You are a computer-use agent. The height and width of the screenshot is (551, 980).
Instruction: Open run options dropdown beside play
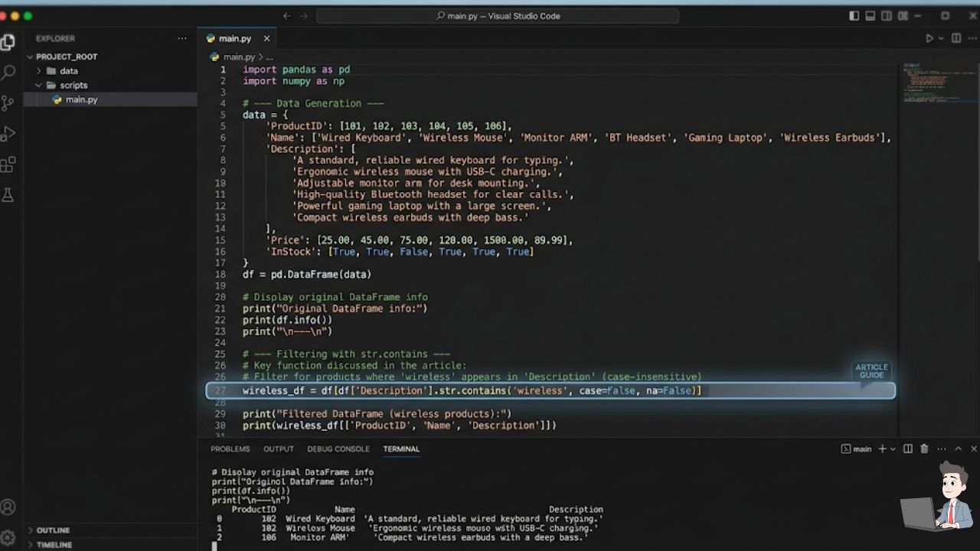[x=941, y=38]
